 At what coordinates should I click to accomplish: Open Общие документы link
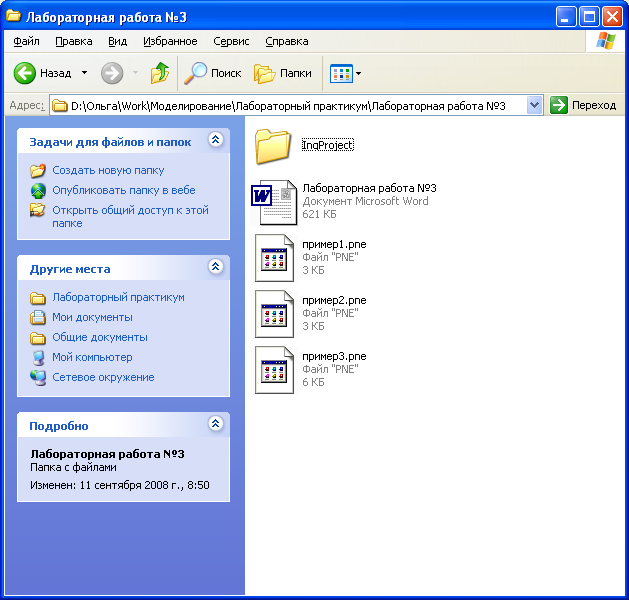(x=100, y=337)
